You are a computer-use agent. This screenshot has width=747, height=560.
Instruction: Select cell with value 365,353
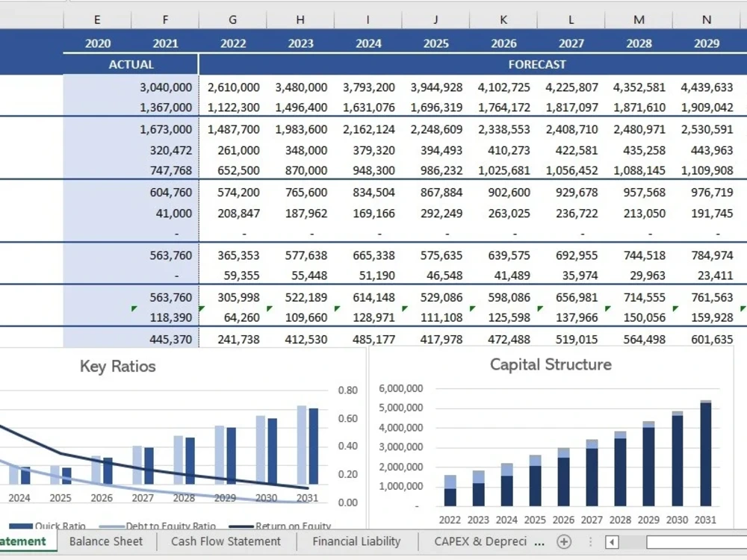233,255
